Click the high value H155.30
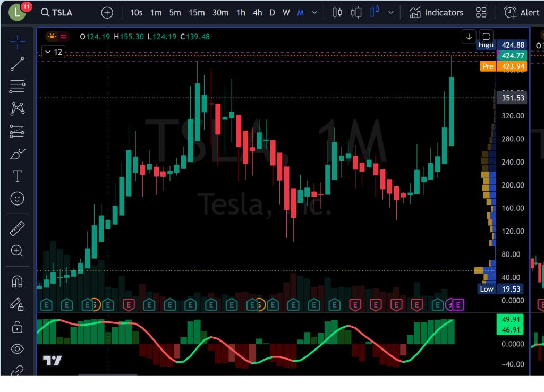The height and width of the screenshot is (392, 544). 129,37
